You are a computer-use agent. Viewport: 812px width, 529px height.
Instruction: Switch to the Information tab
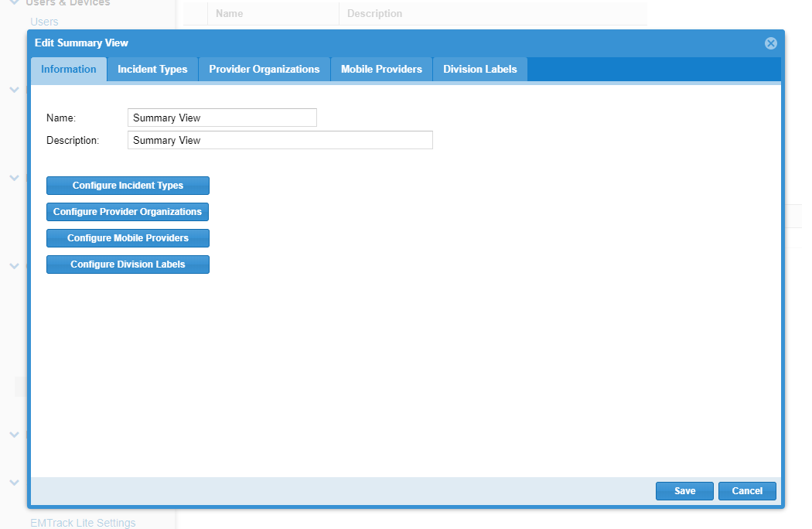(69, 70)
